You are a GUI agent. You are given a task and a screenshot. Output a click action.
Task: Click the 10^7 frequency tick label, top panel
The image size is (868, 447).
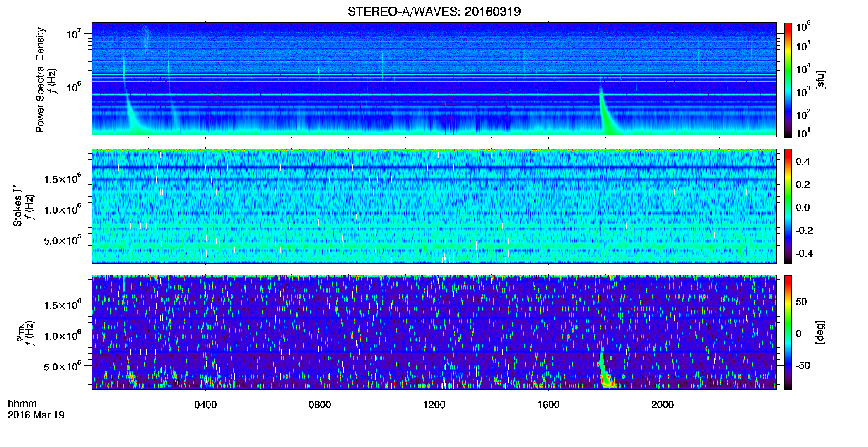pos(74,34)
